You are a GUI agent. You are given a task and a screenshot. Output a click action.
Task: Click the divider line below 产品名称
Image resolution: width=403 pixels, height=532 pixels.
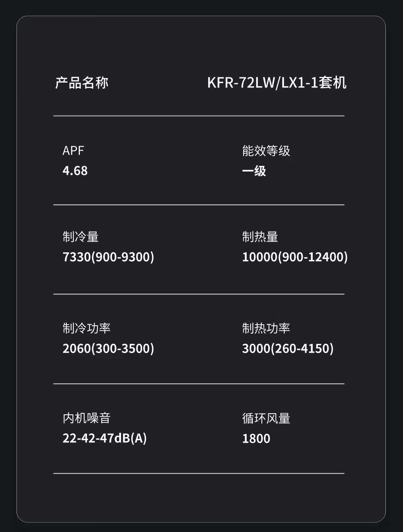pos(199,116)
